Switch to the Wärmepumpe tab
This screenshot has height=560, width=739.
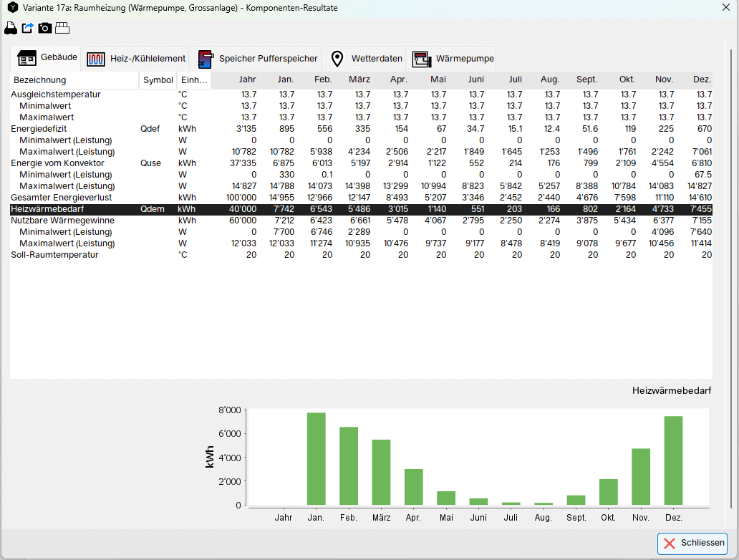[454, 59]
